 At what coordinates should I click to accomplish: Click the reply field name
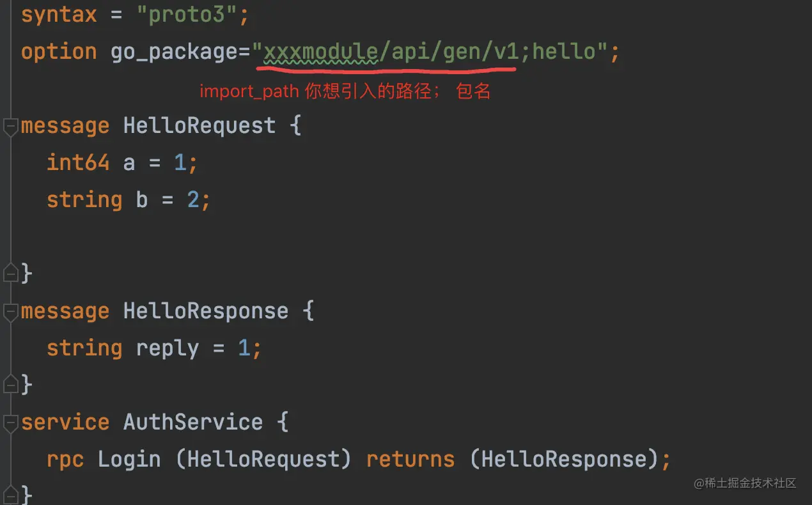[x=168, y=348]
